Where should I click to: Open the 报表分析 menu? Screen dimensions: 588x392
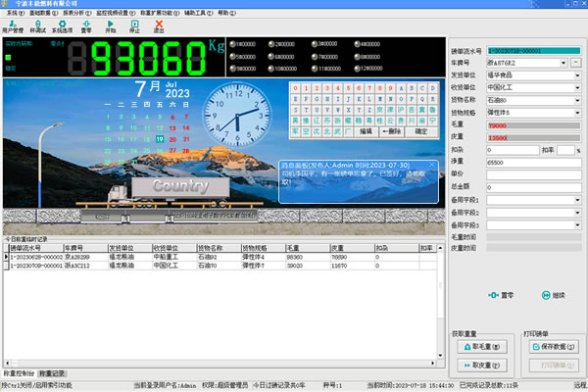(x=76, y=13)
